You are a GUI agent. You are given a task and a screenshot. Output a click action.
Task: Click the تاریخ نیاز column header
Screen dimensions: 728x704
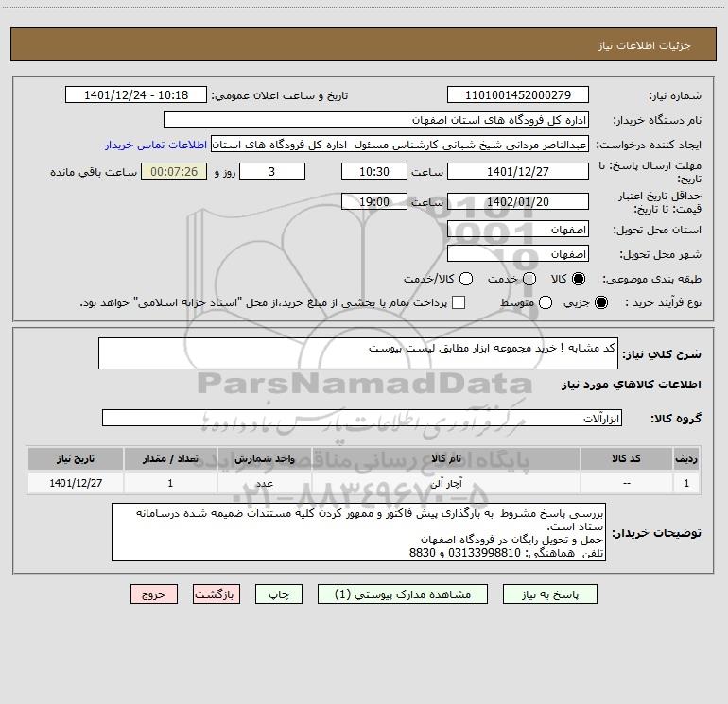pyautogui.click(x=76, y=459)
